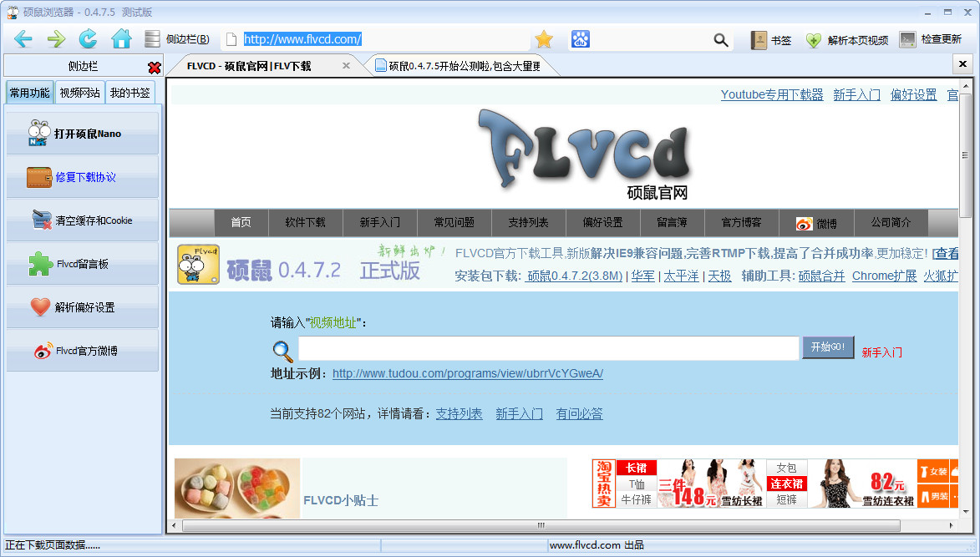Switch to 常用功能 sidebar tab
980x557 pixels.
[29, 93]
